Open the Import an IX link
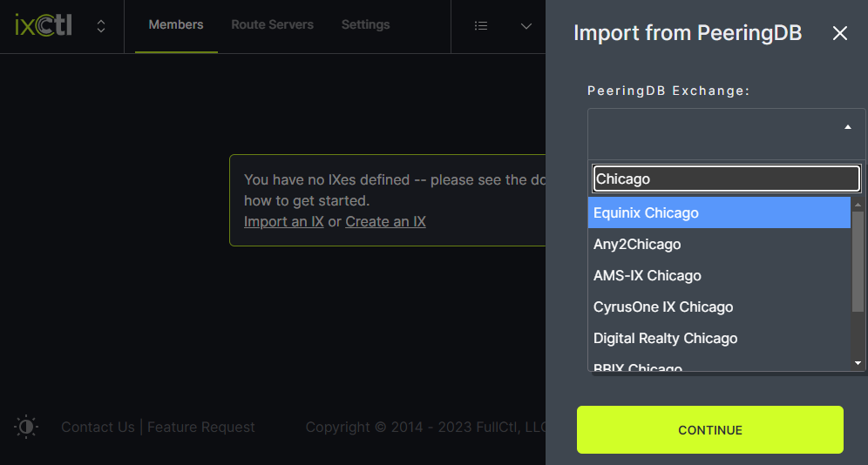868x465 pixels. click(x=283, y=221)
